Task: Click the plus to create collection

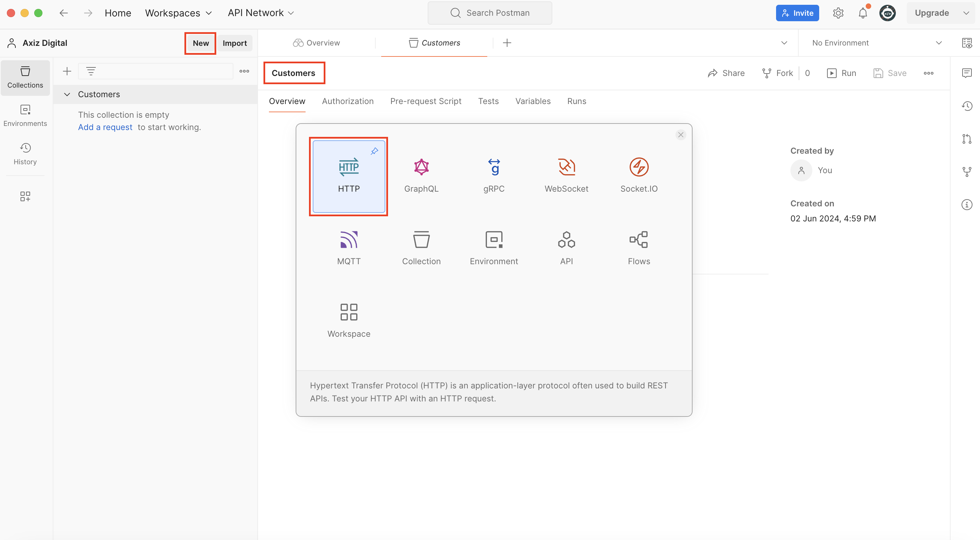Action: coord(67,71)
